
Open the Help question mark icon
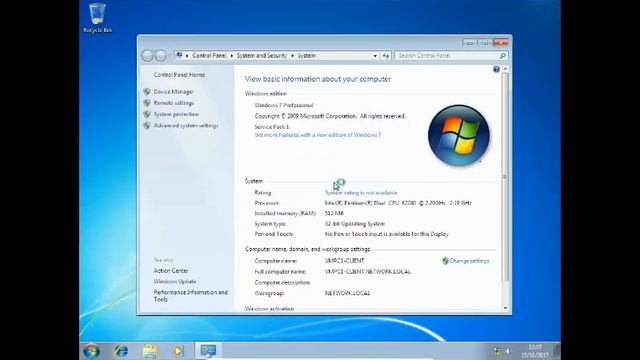pyautogui.click(x=496, y=69)
